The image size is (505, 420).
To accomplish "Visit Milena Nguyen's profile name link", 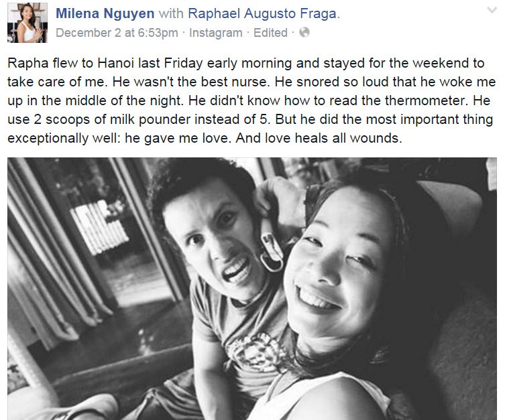I will (x=105, y=13).
